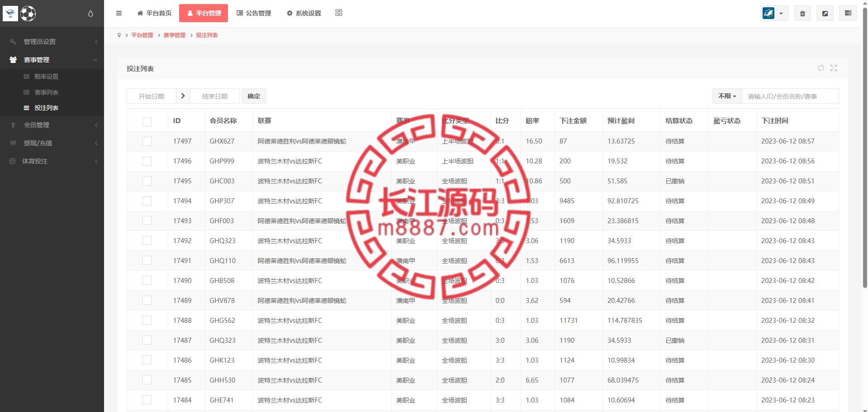
Task: Open the 不限 filter dropdown
Action: point(727,96)
